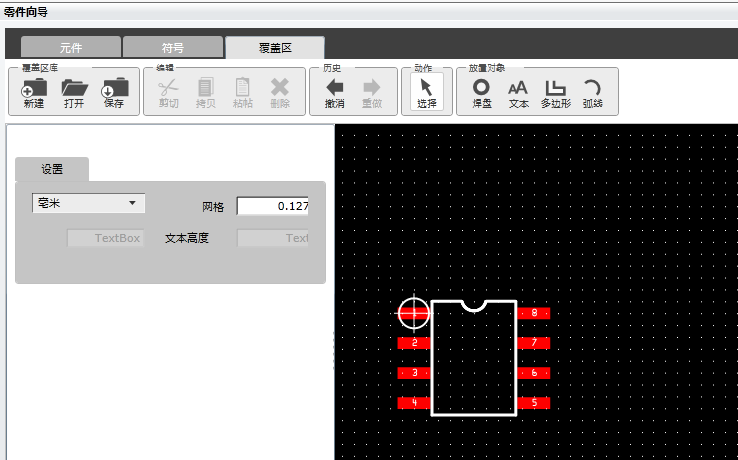
Task: Select red pad number 5
Action: 534,403
